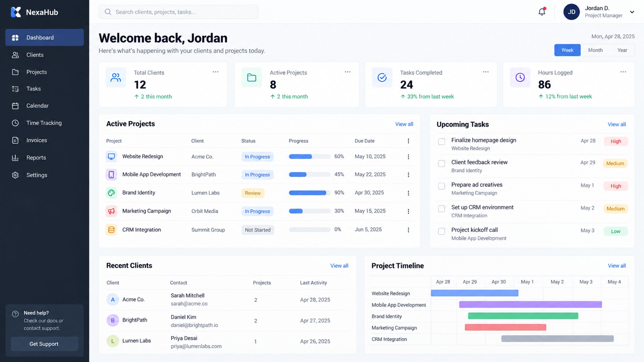Check the Prepare ad creatives task
The width and height of the screenshot is (644, 362).
coord(441,186)
